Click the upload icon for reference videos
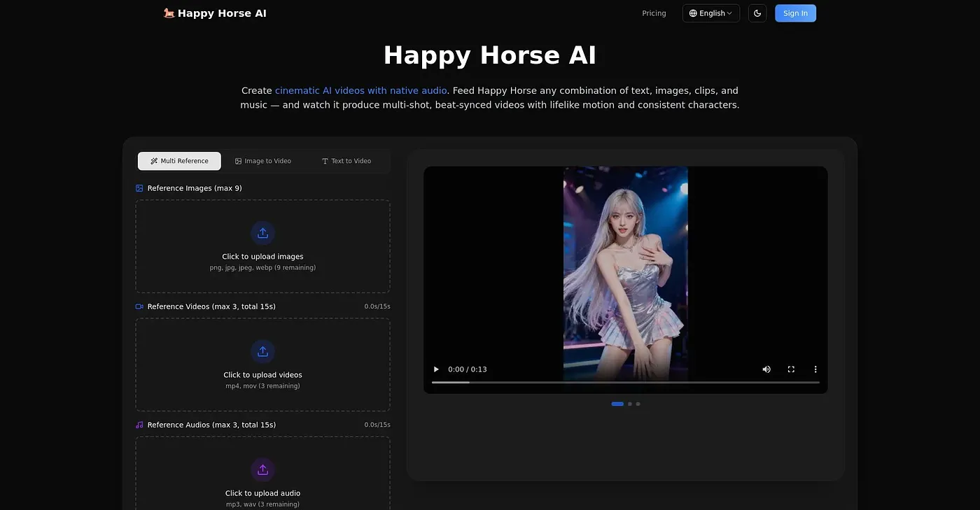The height and width of the screenshot is (510, 980). pos(262,351)
